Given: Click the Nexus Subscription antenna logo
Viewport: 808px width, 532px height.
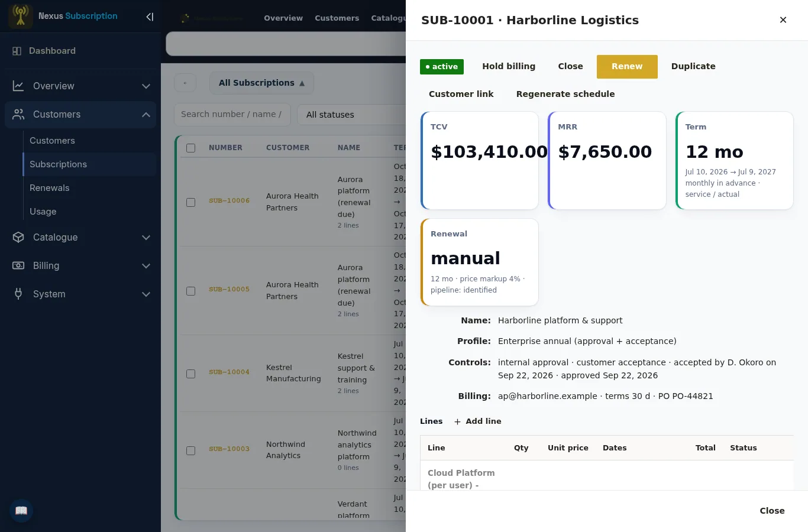Looking at the screenshot, I should (x=21, y=16).
